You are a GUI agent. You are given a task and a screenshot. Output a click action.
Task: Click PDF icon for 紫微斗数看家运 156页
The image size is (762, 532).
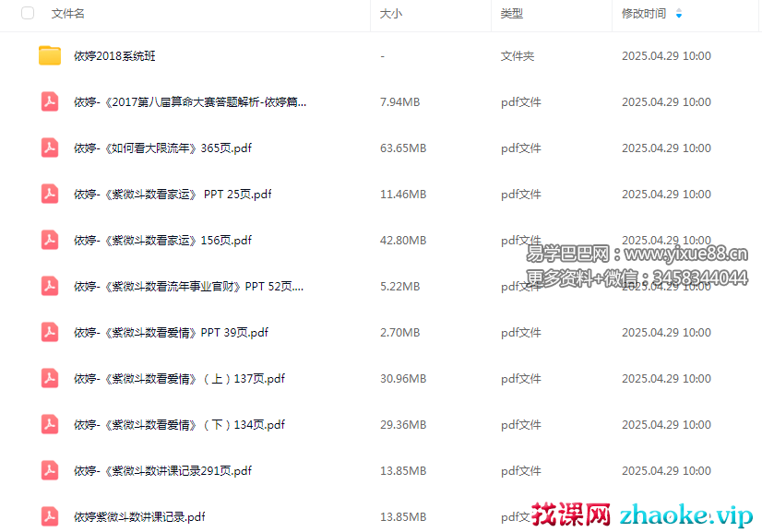[50, 241]
